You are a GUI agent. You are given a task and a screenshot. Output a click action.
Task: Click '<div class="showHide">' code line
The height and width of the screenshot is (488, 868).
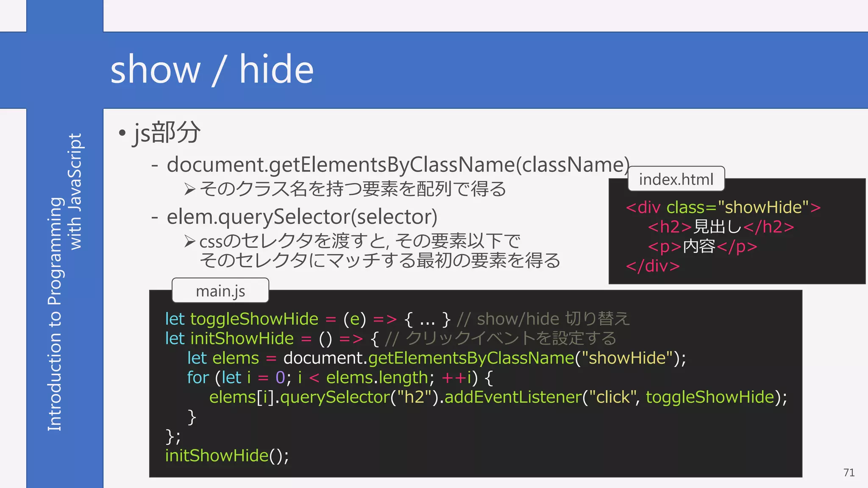(x=723, y=208)
